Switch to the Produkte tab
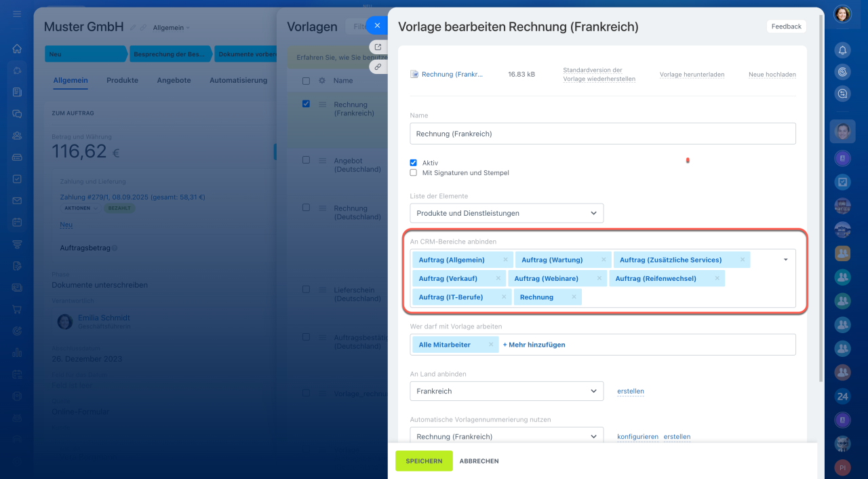This screenshot has width=868, height=479. point(122,80)
